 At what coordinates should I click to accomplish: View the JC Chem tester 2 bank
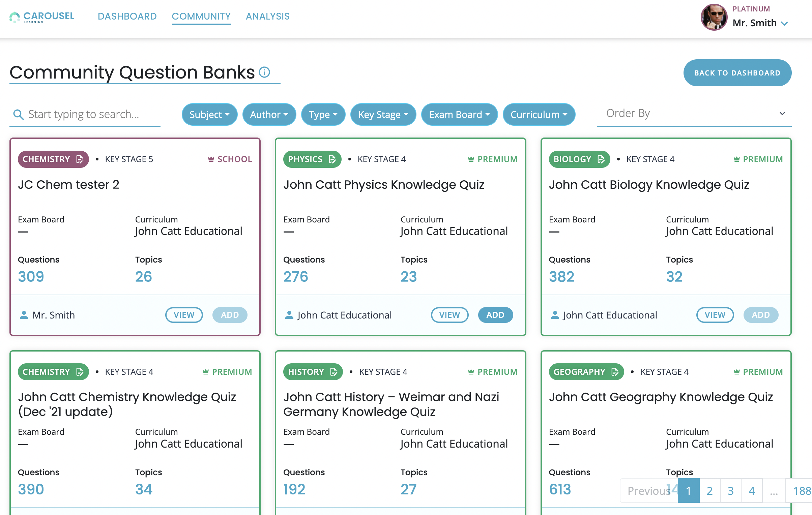point(184,315)
